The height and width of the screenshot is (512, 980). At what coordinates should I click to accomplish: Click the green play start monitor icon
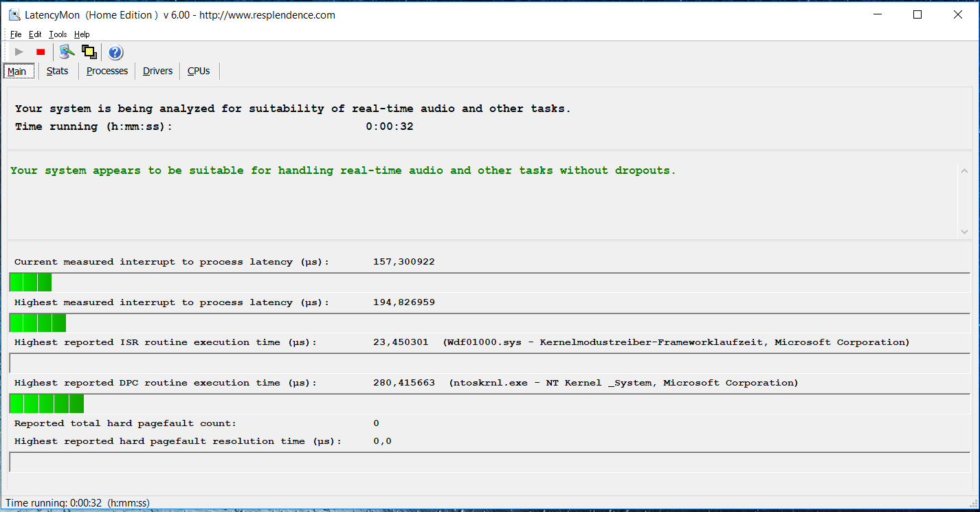pyautogui.click(x=19, y=52)
